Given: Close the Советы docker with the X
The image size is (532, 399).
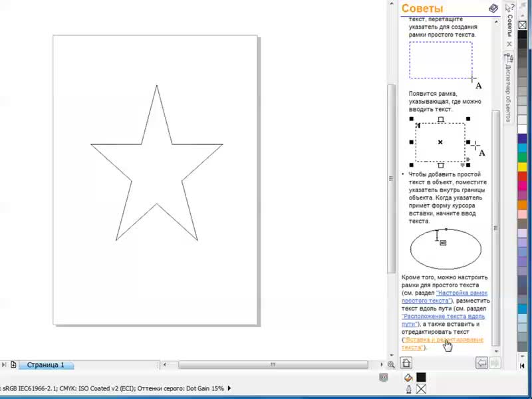Looking at the screenshot, I should [509, 44].
